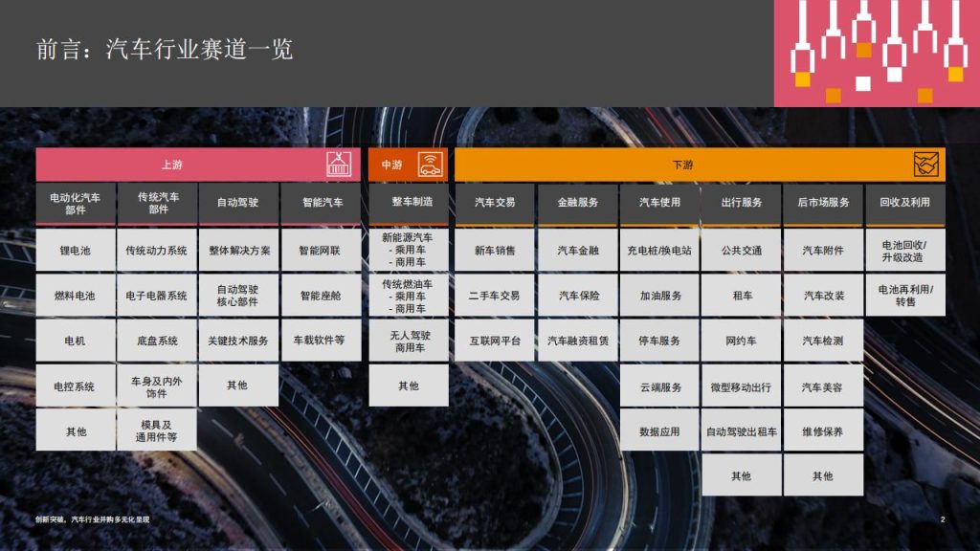Screen dimensions: 980x551
Task: Select the 无人驾驶商用车 cell
Action: click(x=409, y=341)
